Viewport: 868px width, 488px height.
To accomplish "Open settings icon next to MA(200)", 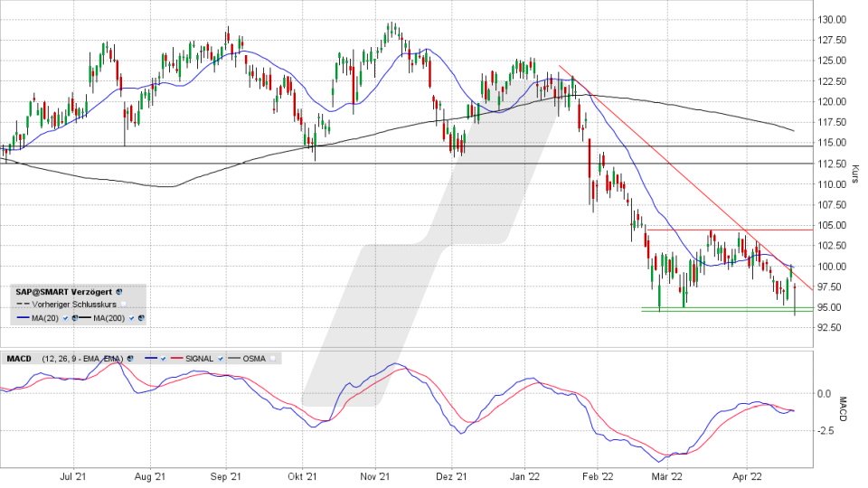I will (x=141, y=318).
